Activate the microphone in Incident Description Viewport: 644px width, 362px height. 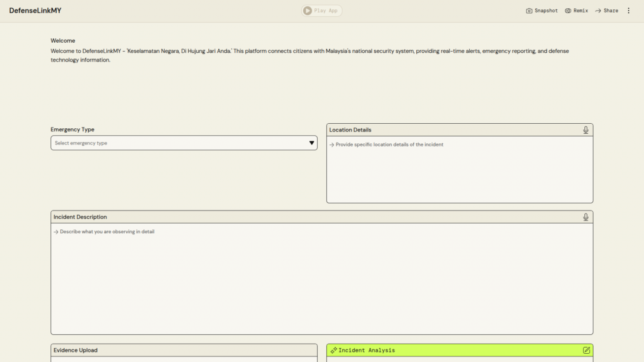586,217
